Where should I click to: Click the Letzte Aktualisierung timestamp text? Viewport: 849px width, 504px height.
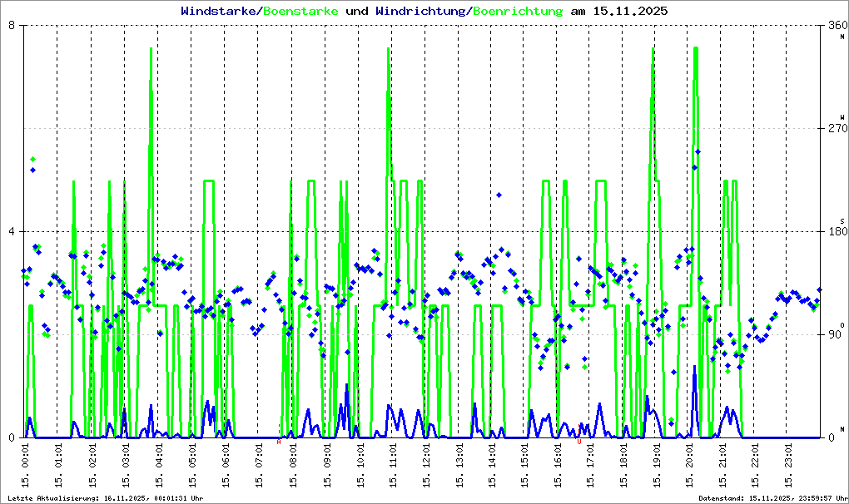pyautogui.click(x=106, y=498)
